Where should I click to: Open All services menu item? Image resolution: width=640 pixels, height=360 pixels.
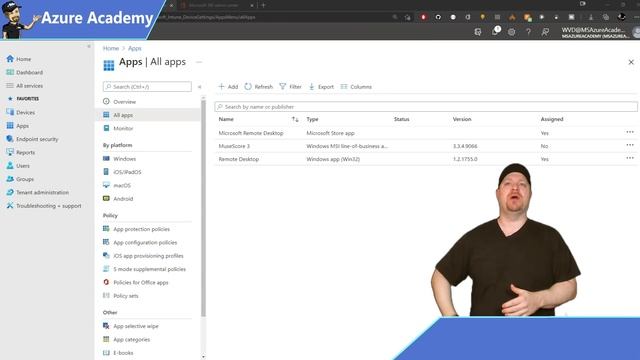24,86
